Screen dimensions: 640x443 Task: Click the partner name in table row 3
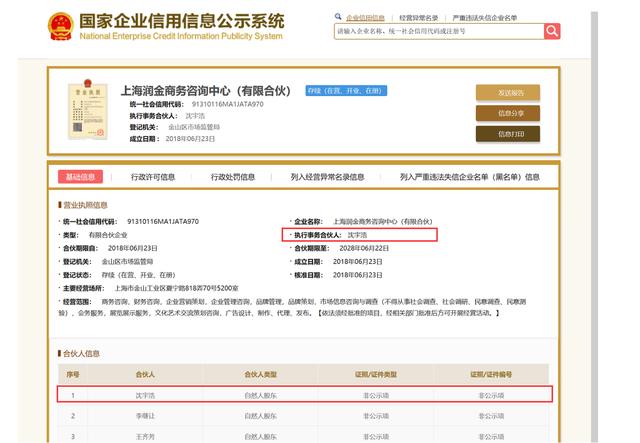(145, 437)
